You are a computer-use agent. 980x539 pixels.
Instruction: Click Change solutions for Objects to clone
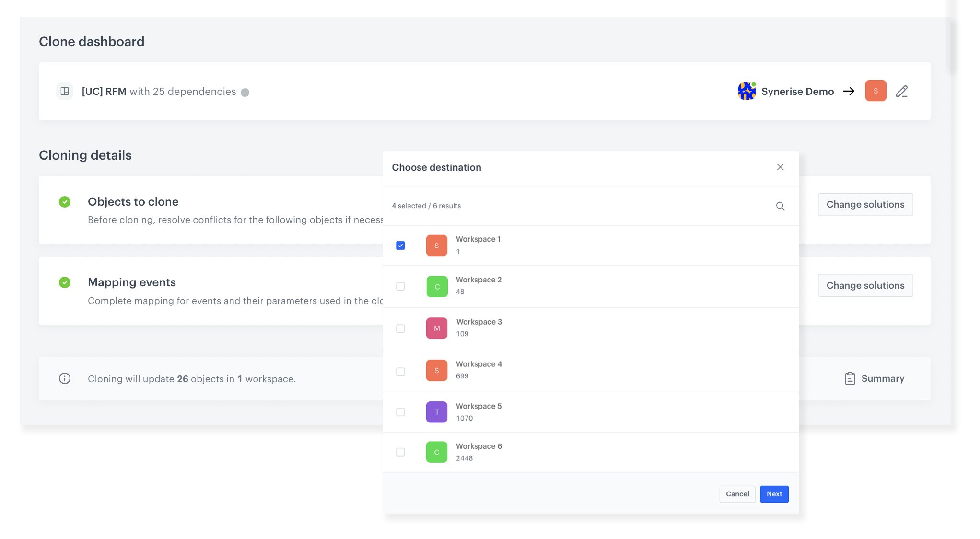click(865, 204)
